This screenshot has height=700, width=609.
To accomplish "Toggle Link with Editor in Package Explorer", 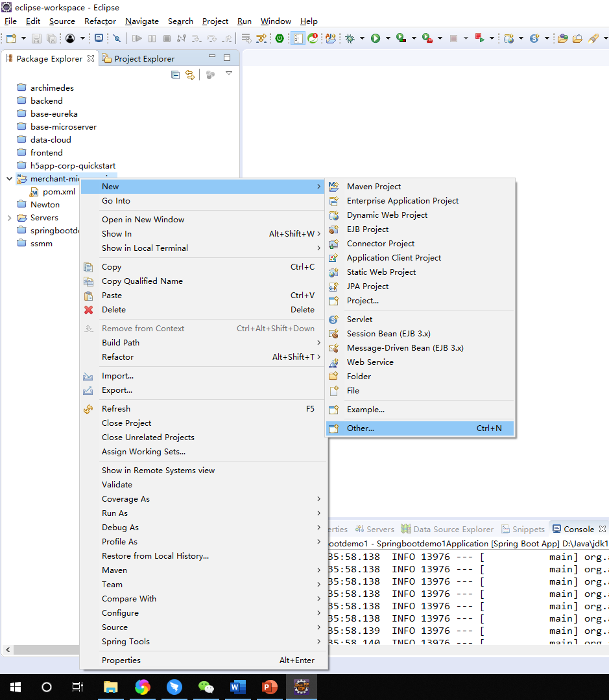I will point(190,75).
